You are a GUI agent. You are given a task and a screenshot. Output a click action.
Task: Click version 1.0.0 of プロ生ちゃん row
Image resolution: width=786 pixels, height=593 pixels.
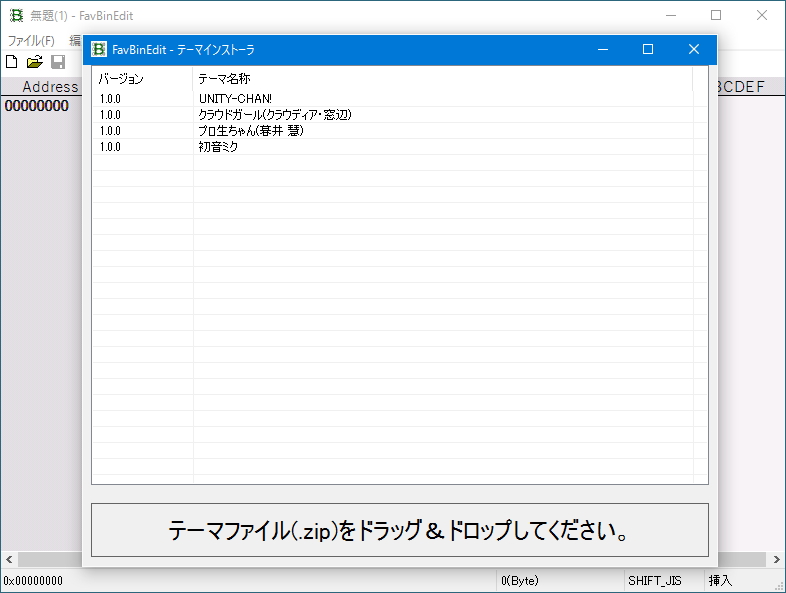point(110,131)
